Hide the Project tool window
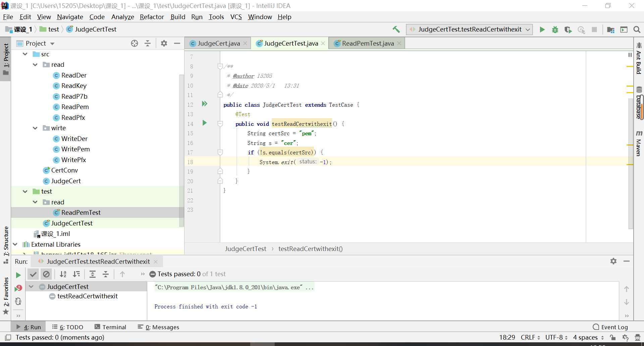Image resolution: width=644 pixels, height=346 pixels. click(x=177, y=43)
